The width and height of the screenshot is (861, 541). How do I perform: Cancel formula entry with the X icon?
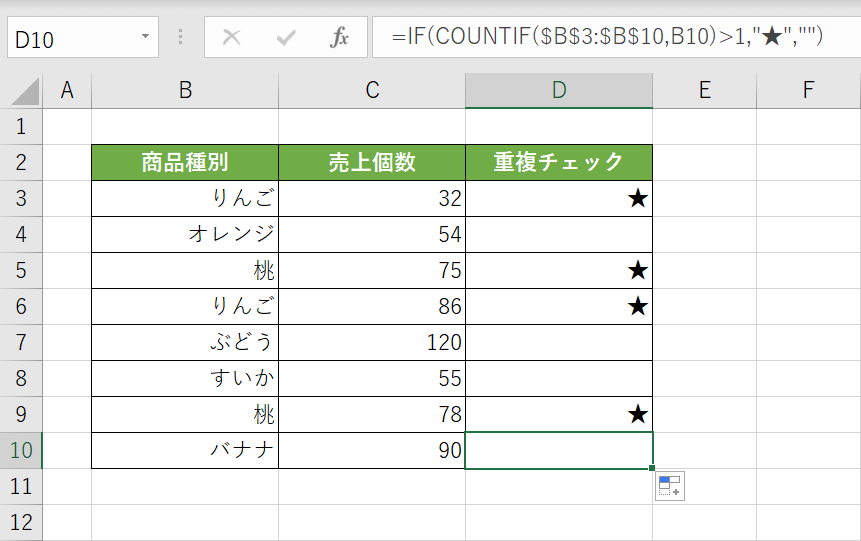click(x=231, y=37)
